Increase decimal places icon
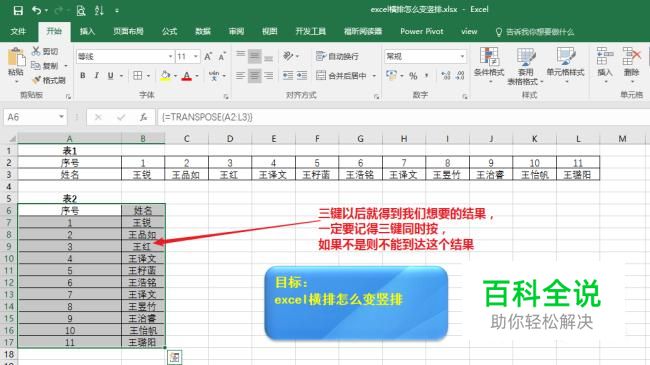Viewport: 650px width, 365px height. coord(446,76)
